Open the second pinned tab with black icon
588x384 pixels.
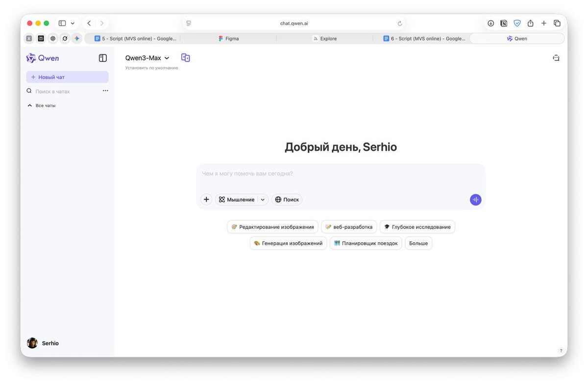point(41,38)
